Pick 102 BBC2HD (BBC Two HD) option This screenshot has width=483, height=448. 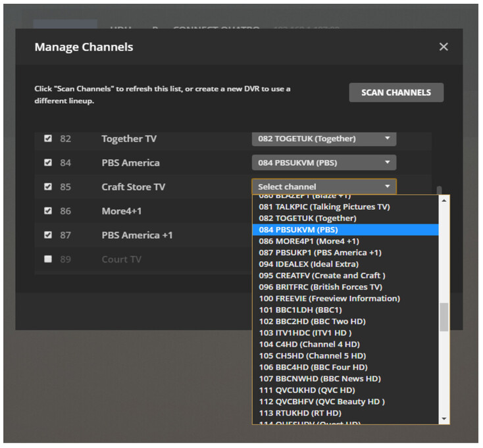tap(345, 322)
